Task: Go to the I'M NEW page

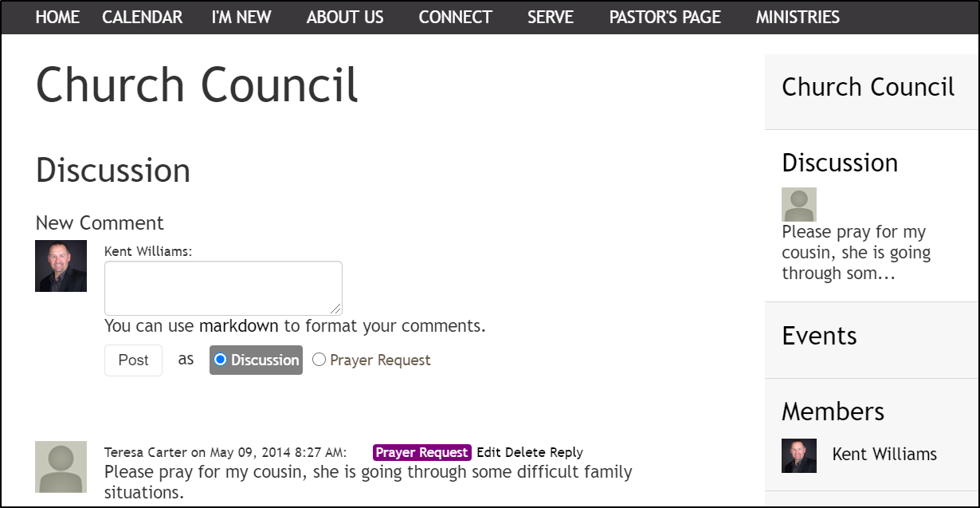Action: coord(241,17)
